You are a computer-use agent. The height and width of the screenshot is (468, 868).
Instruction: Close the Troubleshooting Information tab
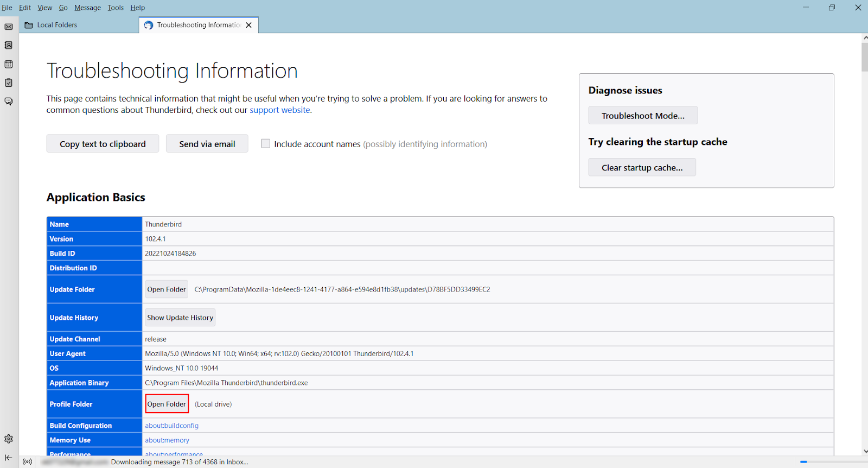249,25
